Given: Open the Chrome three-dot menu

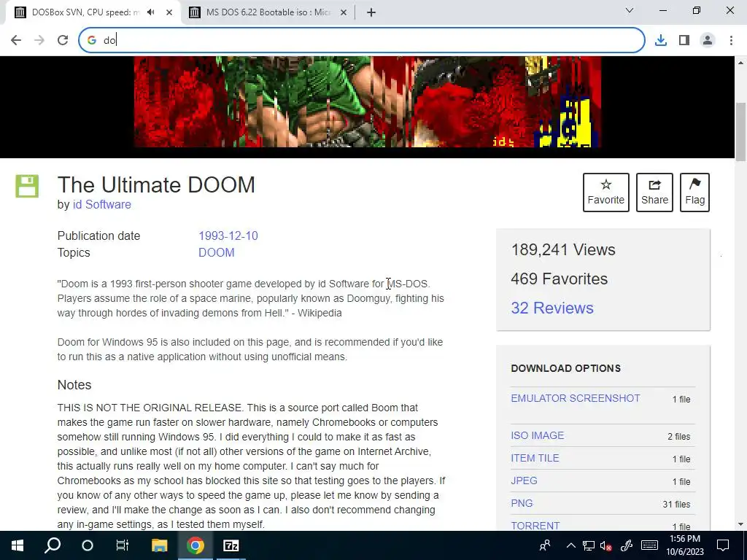Looking at the screenshot, I should (x=731, y=40).
